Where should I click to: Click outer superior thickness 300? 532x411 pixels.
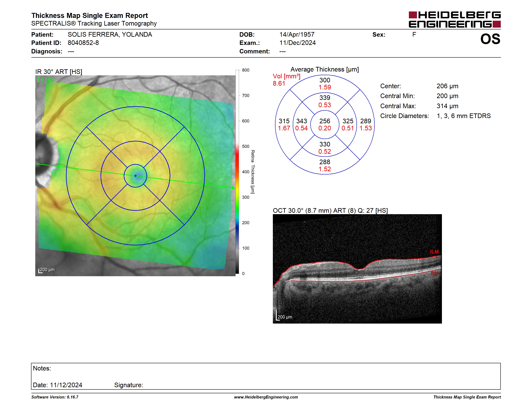[325, 80]
